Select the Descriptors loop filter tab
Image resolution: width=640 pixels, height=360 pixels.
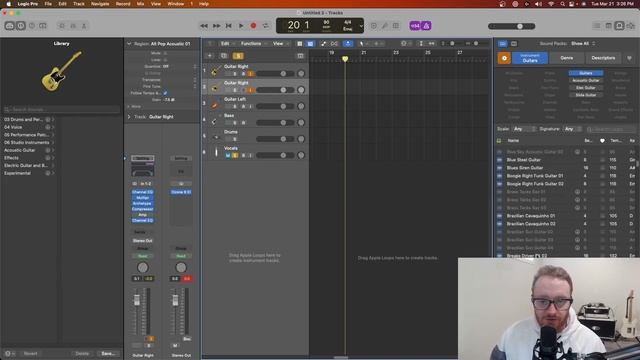[x=603, y=58]
